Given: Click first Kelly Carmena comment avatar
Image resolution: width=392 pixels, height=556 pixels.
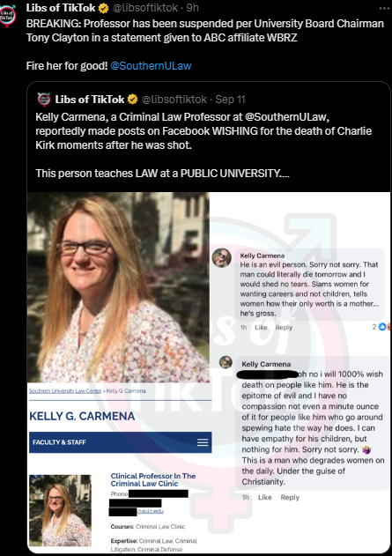Looking at the screenshot, I should coord(221,258).
